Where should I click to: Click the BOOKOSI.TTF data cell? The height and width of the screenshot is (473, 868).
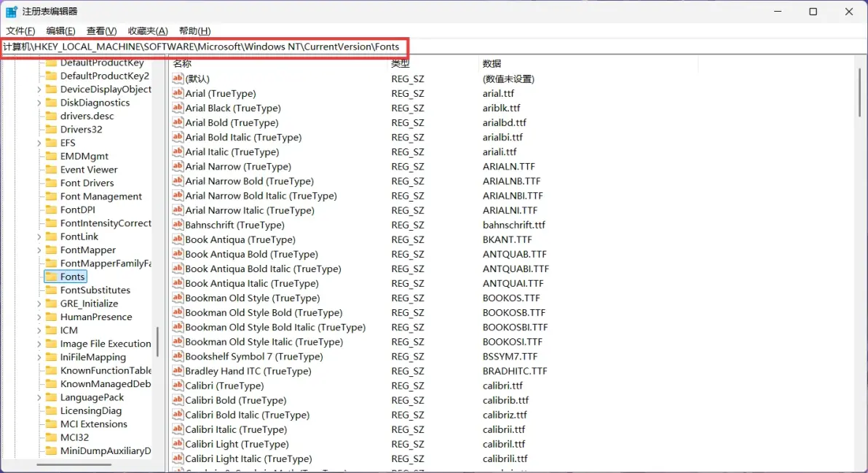(513, 342)
